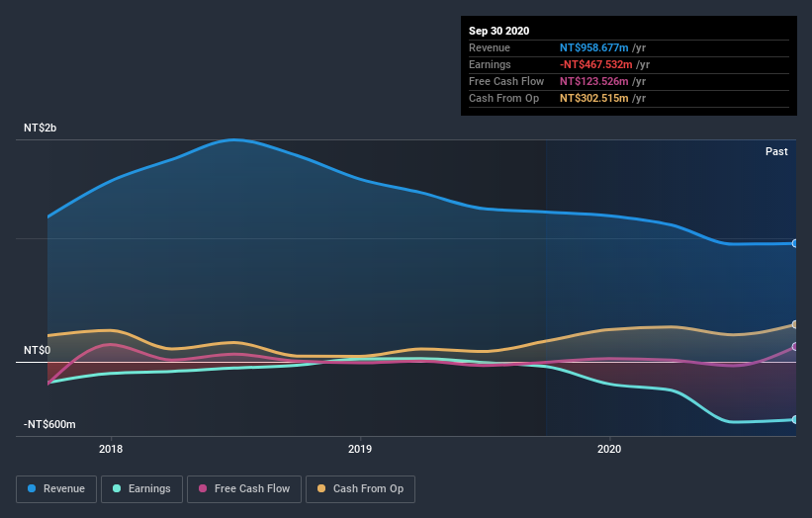This screenshot has height=518, width=812.
Task: Click the NT$123.526m free cash flow value
Action: (x=594, y=81)
